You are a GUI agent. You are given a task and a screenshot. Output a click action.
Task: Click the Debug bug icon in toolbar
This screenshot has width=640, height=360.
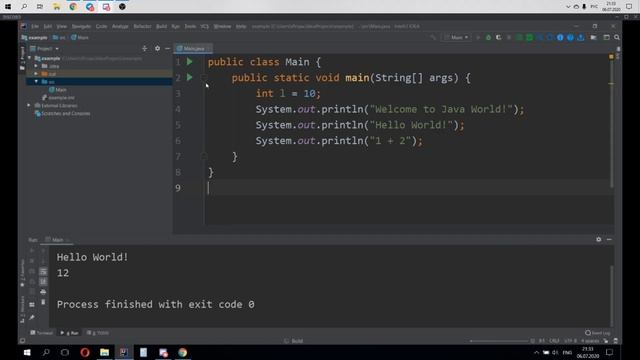click(489, 38)
